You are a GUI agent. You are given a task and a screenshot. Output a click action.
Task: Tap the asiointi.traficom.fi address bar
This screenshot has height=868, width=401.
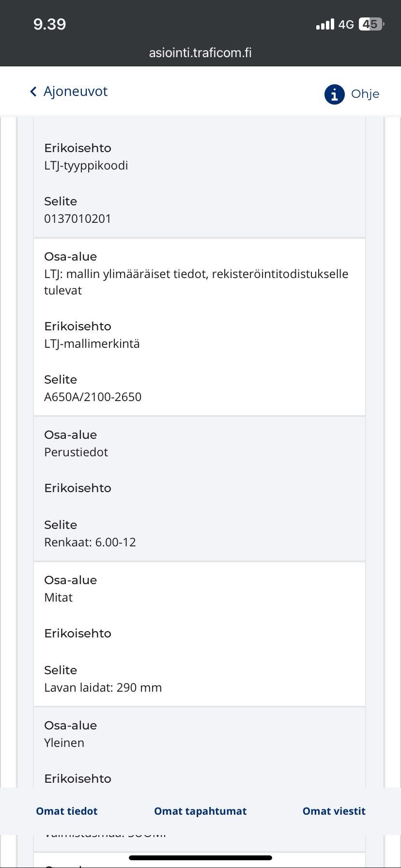pos(200,53)
